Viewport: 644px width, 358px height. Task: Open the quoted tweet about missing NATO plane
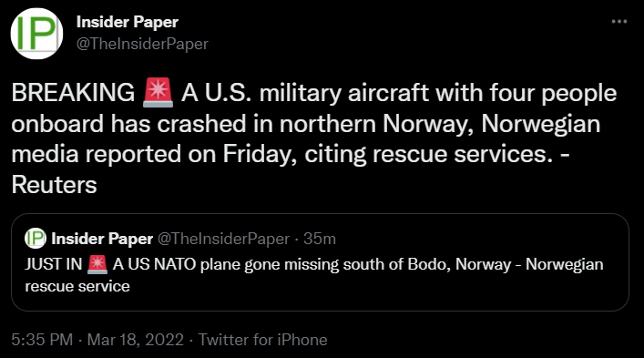[320, 262]
